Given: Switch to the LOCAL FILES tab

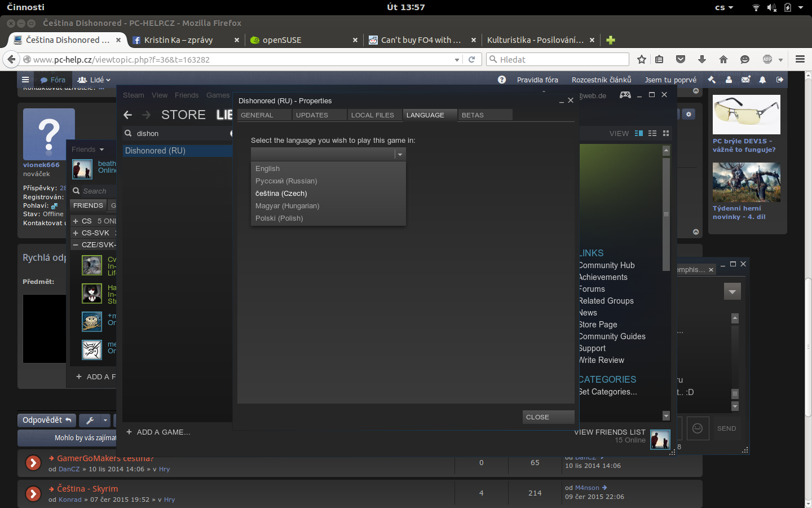Looking at the screenshot, I should click(373, 115).
